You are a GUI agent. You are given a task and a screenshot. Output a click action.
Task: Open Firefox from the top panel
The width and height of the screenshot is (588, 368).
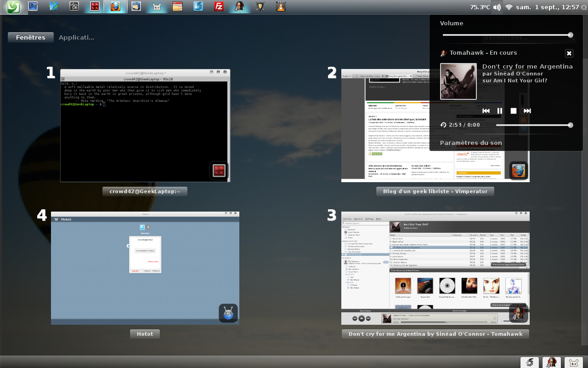pyautogui.click(x=116, y=6)
